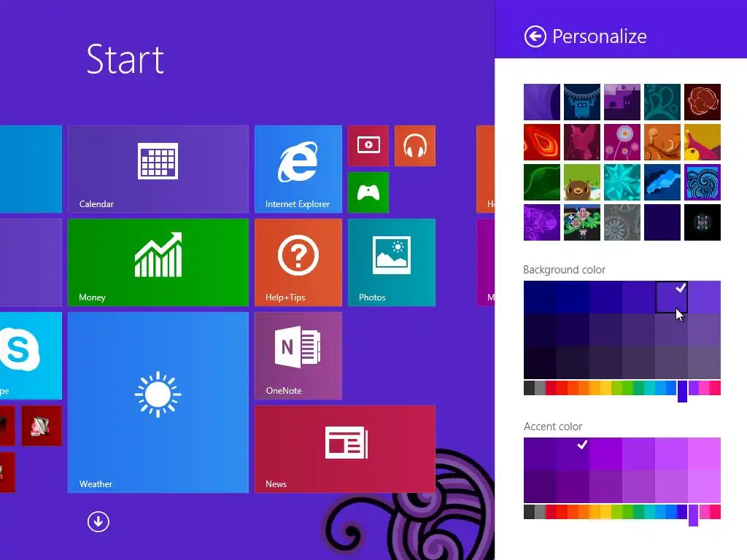Launch the Internet Explorer tile
This screenshot has width=747, height=560.
coord(298,169)
